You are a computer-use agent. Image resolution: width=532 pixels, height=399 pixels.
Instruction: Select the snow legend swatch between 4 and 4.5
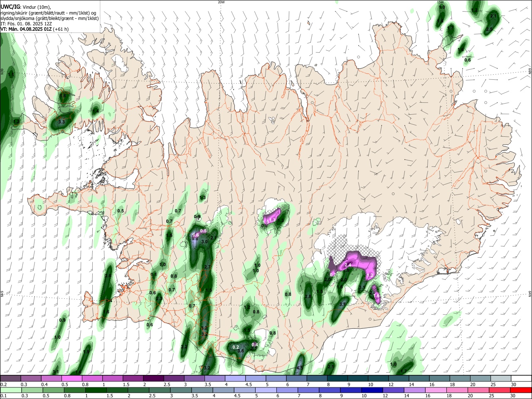[235, 378]
